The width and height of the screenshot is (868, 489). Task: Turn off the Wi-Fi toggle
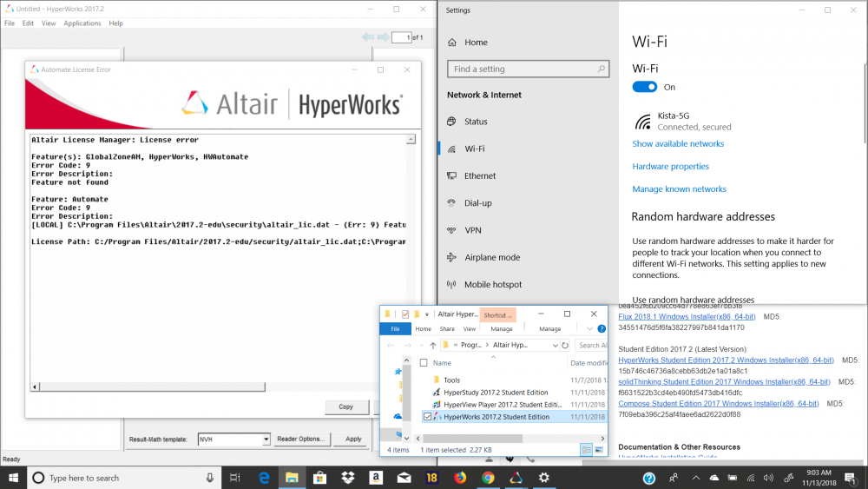coord(644,87)
